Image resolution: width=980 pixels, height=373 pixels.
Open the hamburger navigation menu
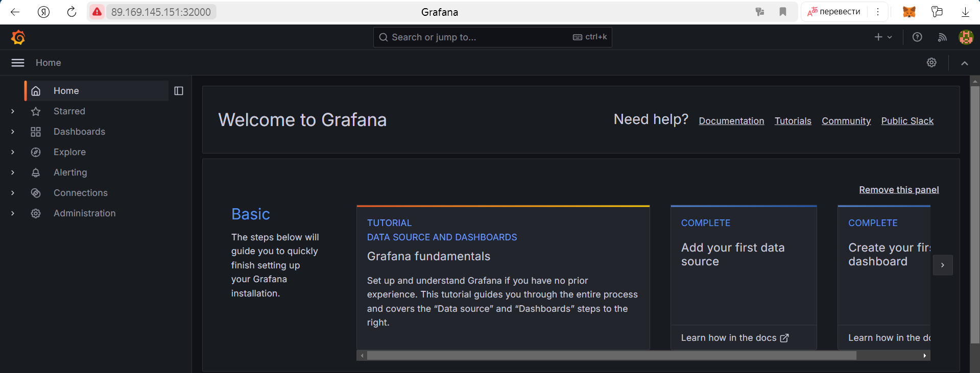[x=18, y=63]
